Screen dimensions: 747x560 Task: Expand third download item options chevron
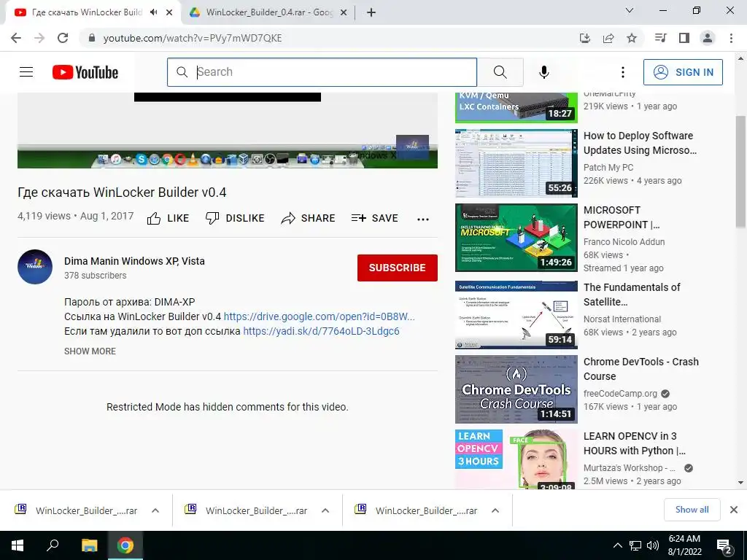pos(495,510)
